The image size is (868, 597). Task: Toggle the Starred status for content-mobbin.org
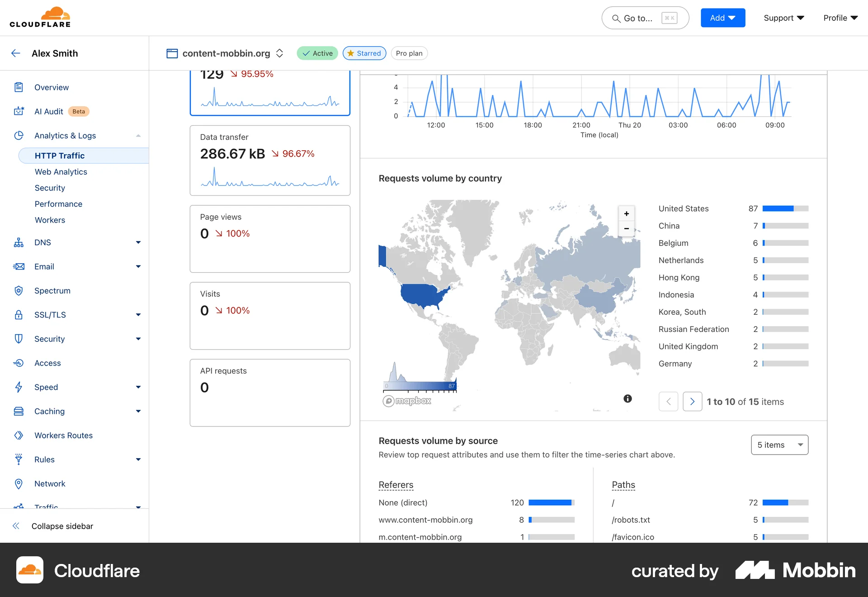coord(364,53)
